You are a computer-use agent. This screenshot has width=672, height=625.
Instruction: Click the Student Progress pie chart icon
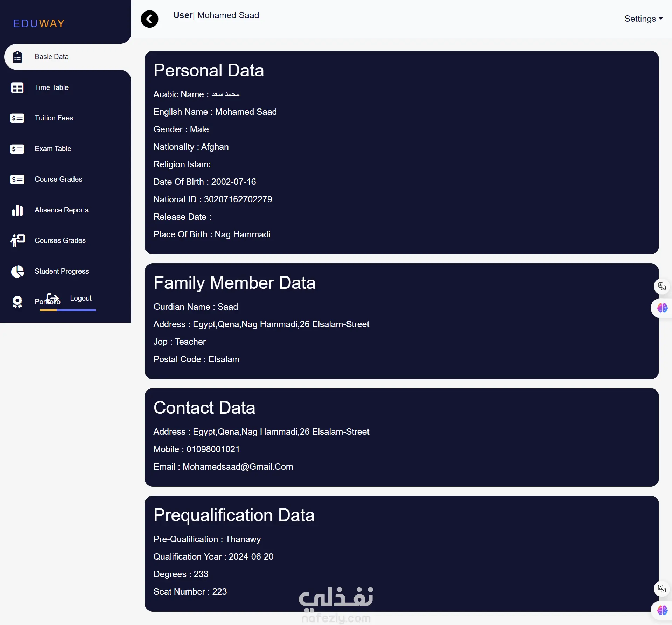[17, 272]
